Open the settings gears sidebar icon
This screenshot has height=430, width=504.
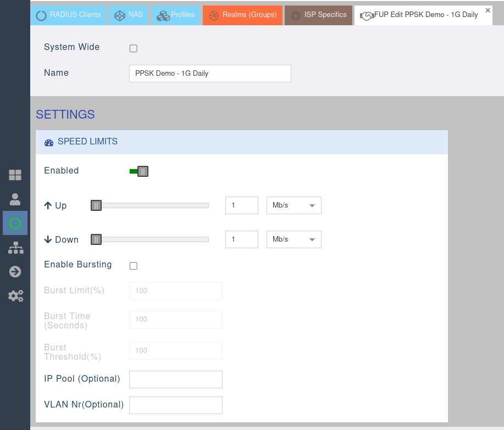(15, 296)
